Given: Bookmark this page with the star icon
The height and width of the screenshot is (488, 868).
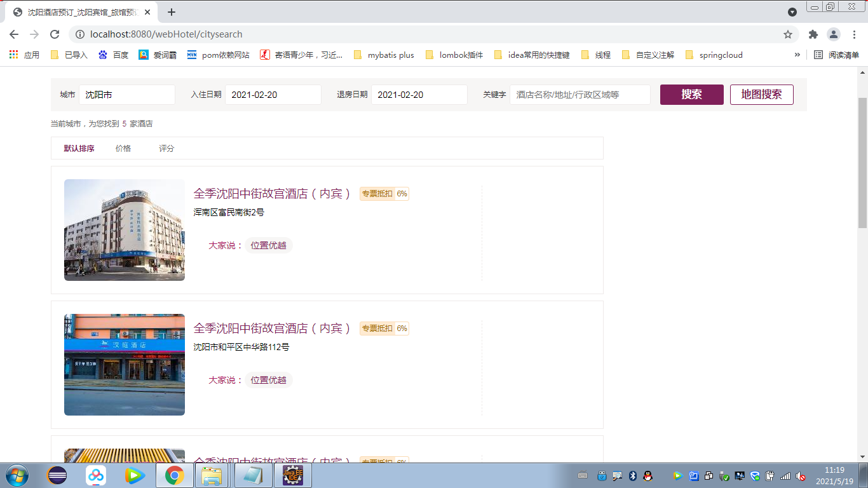Looking at the screenshot, I should coord(788,34).
